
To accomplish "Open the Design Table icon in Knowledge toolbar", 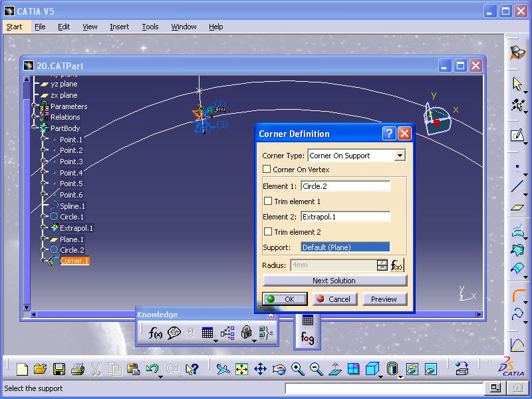I will pos(207,333).
